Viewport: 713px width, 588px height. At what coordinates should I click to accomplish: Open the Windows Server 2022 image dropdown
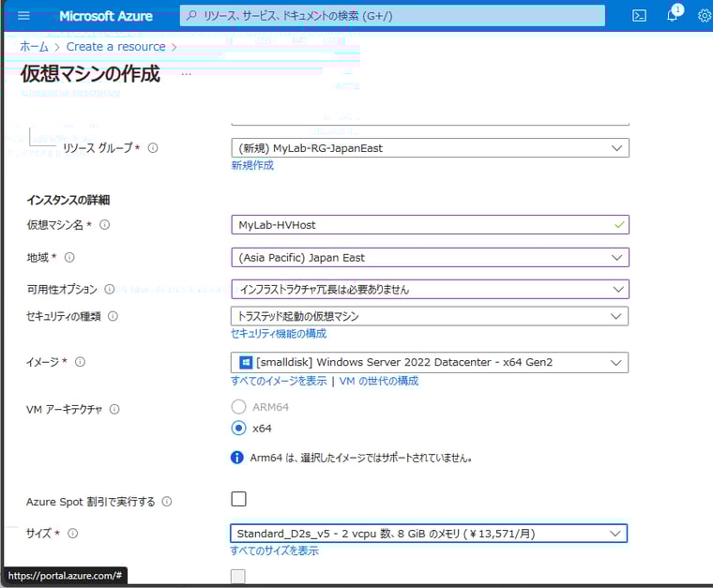430,362
